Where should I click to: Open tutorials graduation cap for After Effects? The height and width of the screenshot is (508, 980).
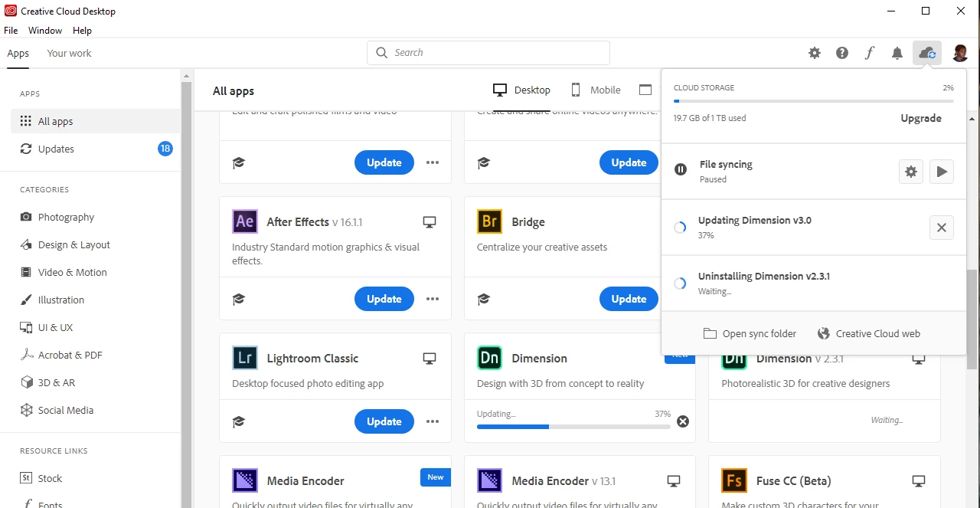(x=239, y=299)
